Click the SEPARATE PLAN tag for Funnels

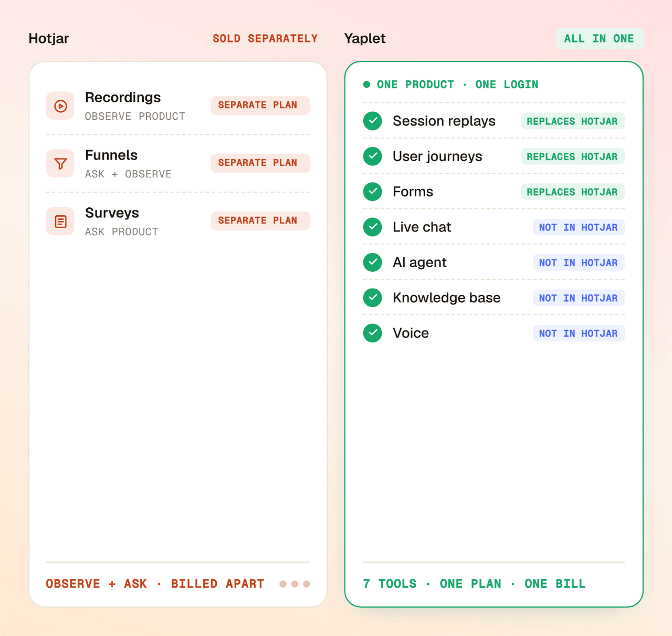[x=260, y=163]
